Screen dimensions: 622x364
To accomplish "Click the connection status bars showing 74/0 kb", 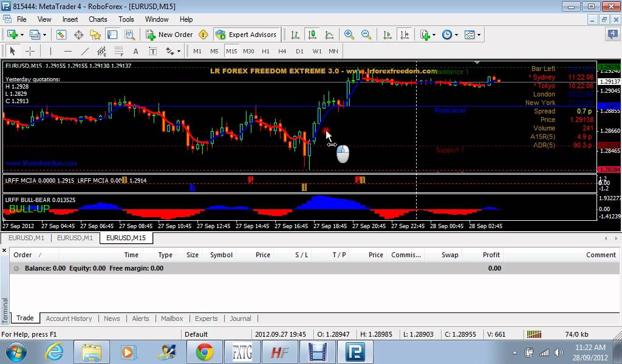I will (x=535, y=334).
